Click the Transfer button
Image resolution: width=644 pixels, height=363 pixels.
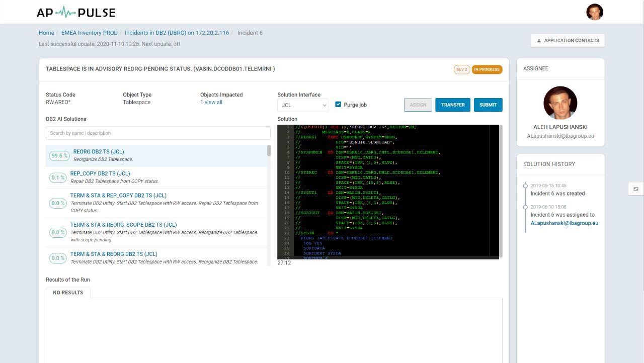coord(453,105)
